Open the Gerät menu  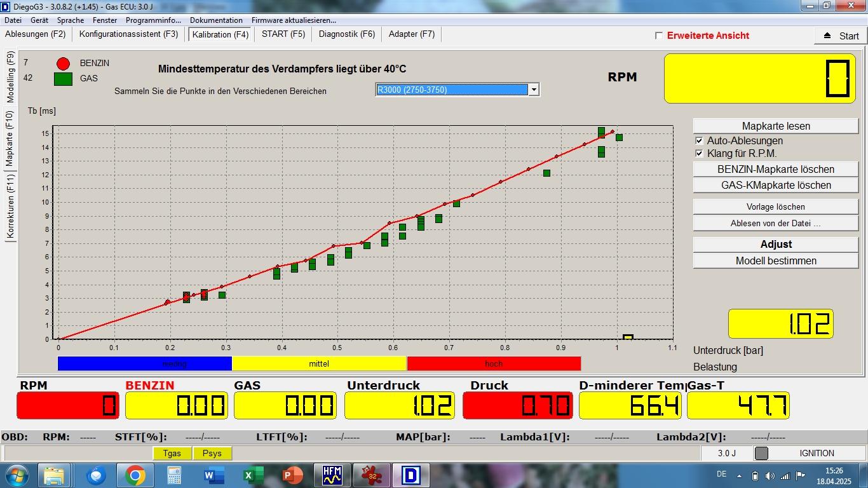click(x=39, y=20)
